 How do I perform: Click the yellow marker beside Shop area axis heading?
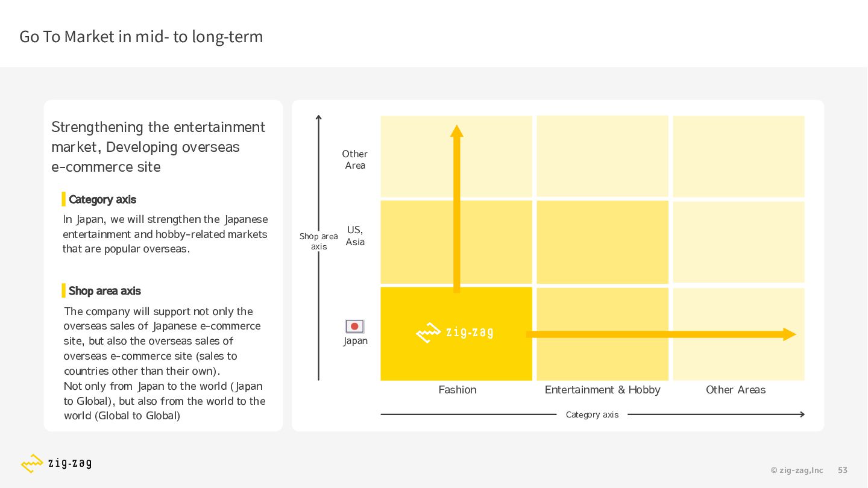pos(64,291)
